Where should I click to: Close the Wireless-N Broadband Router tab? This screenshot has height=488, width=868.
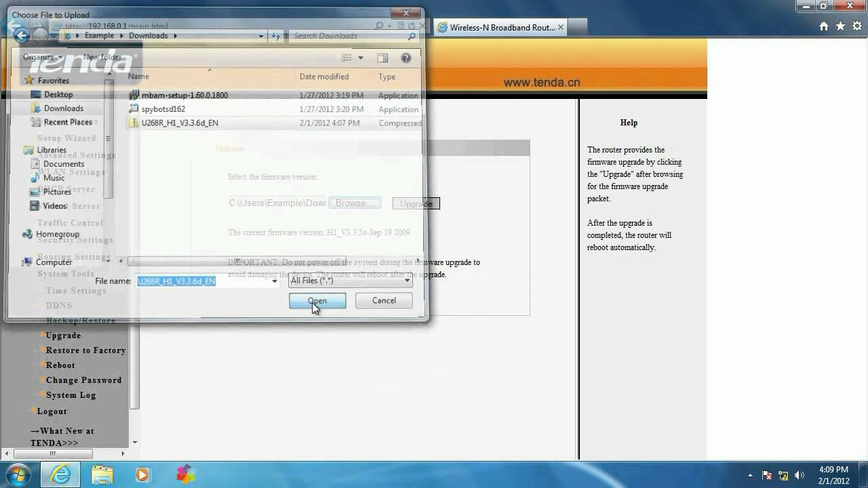point(560,28)
